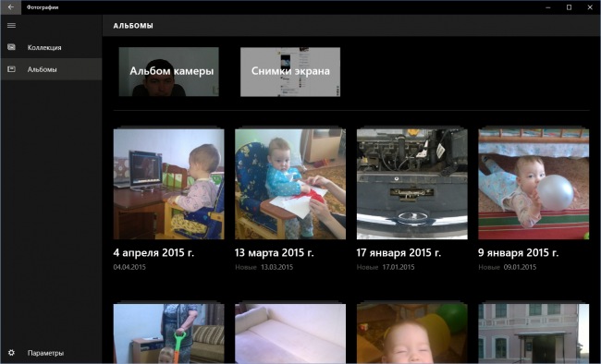Select the Коллекция menu label
The width and height of the screenshot is (601, 364).
click(44, 47)
